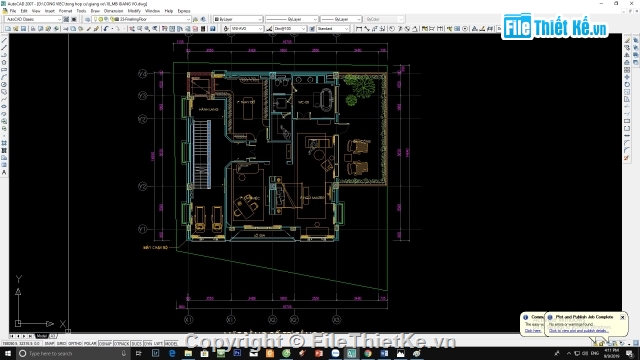The width and height of the screenshot is (640, 360).
Task: Close the Plot and Publish notification balloon
Action: [622, 317]
